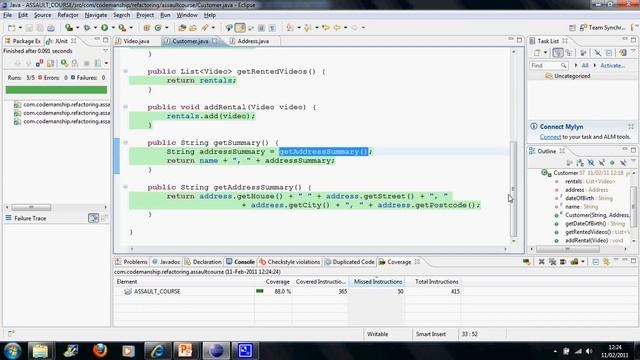This screenshot has width=640, height=360.
Task: Open the Team Synchronizing perspective button
Action: pos(602,28)
